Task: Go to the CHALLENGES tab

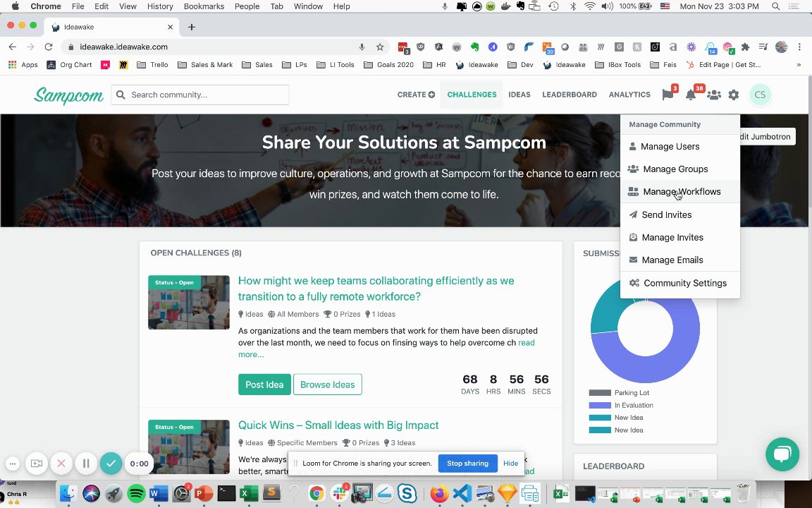Action: pos(472,95)
